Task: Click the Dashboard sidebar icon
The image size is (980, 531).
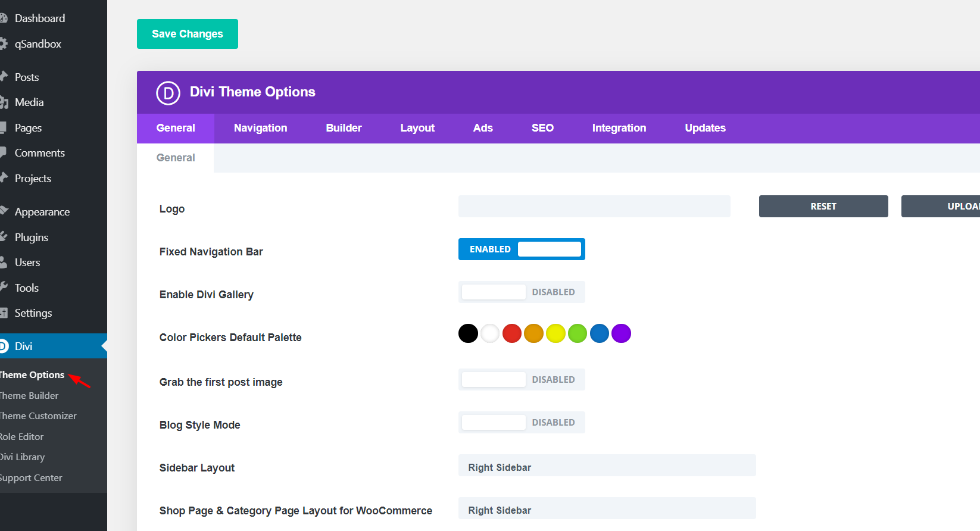Action: (3, 18)
